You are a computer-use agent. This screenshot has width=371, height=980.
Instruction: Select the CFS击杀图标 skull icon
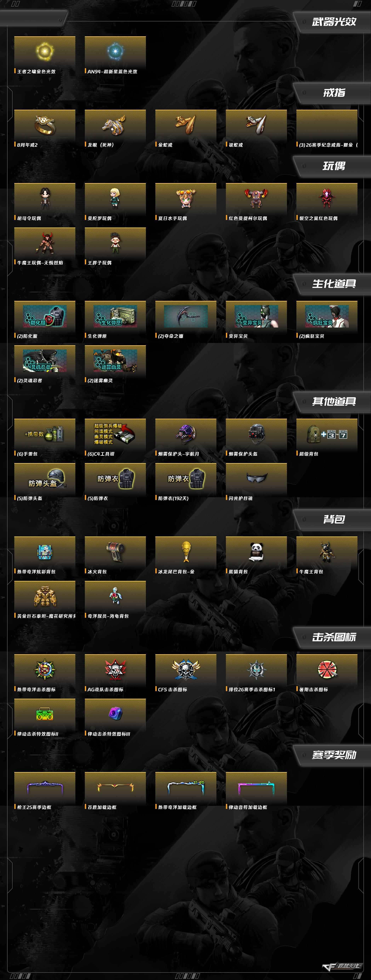click(x=186, y=669)
